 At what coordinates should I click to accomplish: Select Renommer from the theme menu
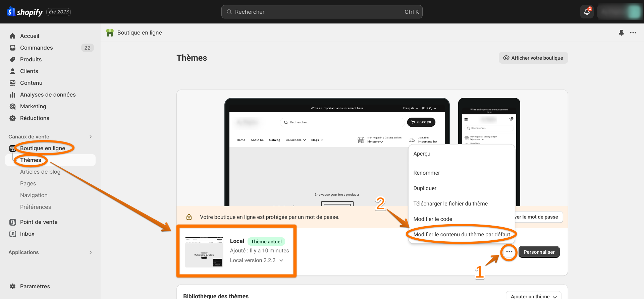[462, 173]
